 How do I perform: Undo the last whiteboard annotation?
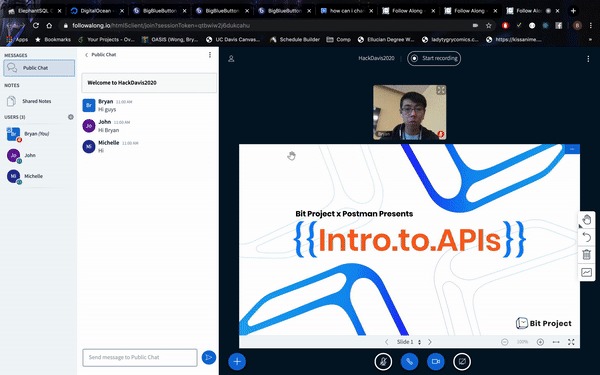(x=586, y=237)
